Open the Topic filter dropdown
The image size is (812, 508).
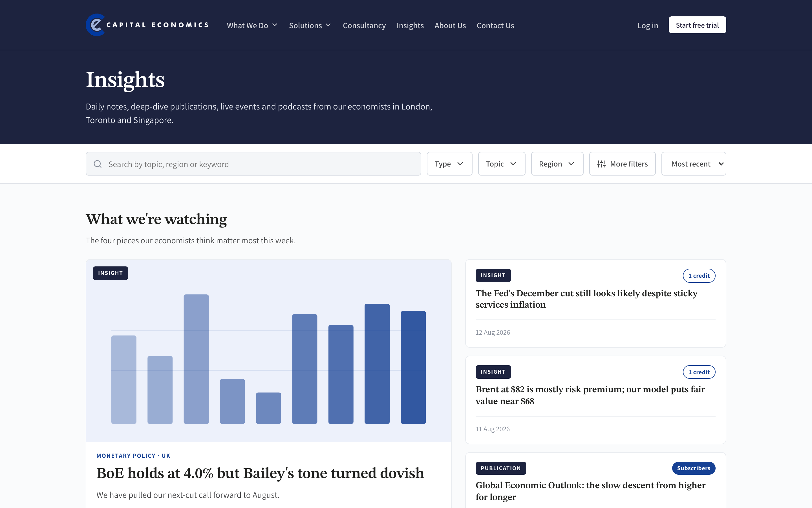[x=501, y=164]
